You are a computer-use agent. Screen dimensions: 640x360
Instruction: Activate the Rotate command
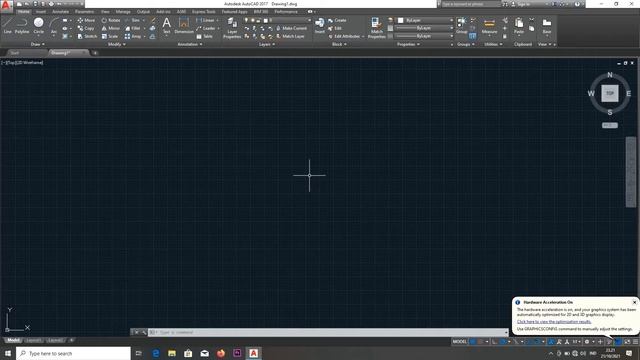(111, 20)
